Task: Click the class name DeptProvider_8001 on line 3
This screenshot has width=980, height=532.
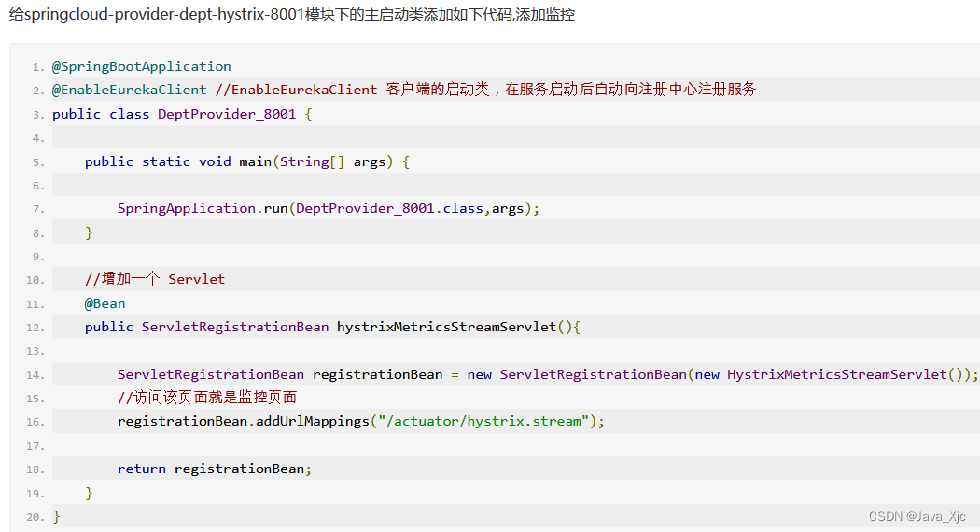Action: [226, 114]
